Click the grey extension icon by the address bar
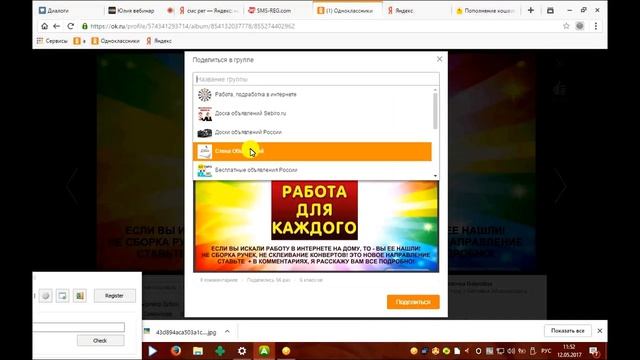 pyautogui.click(x=580, y=26)
